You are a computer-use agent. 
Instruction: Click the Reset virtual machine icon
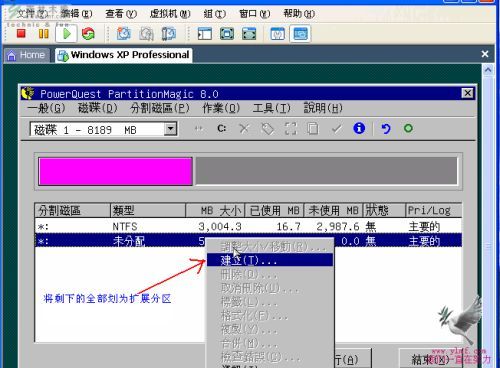tap(88, 34)
